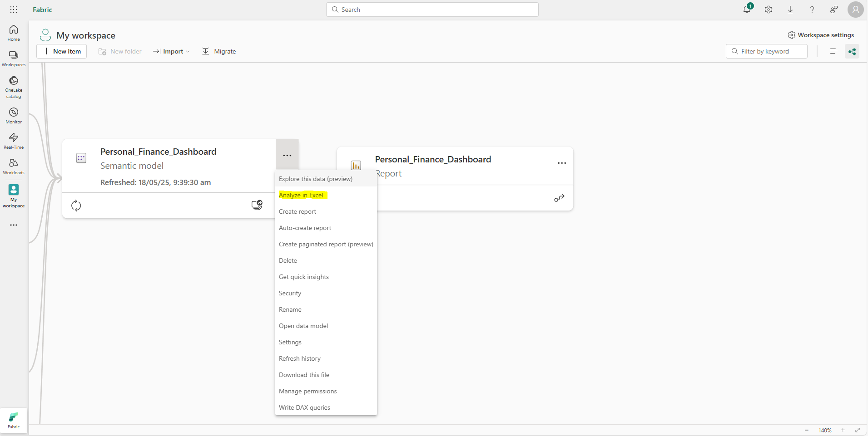This screenshot has width=868, height=436.
Task: Open the Real-Time hub sidebar icon
Action: point(14,141)
